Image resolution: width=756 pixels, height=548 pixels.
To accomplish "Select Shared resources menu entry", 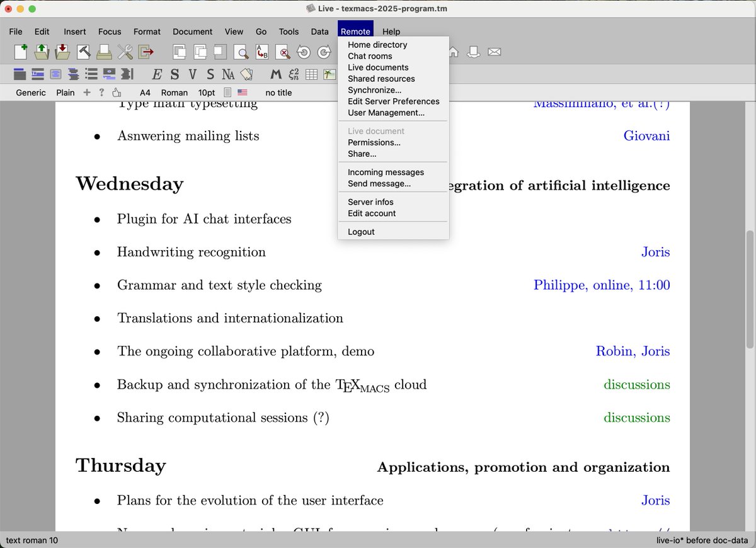I will pos(393,79).
